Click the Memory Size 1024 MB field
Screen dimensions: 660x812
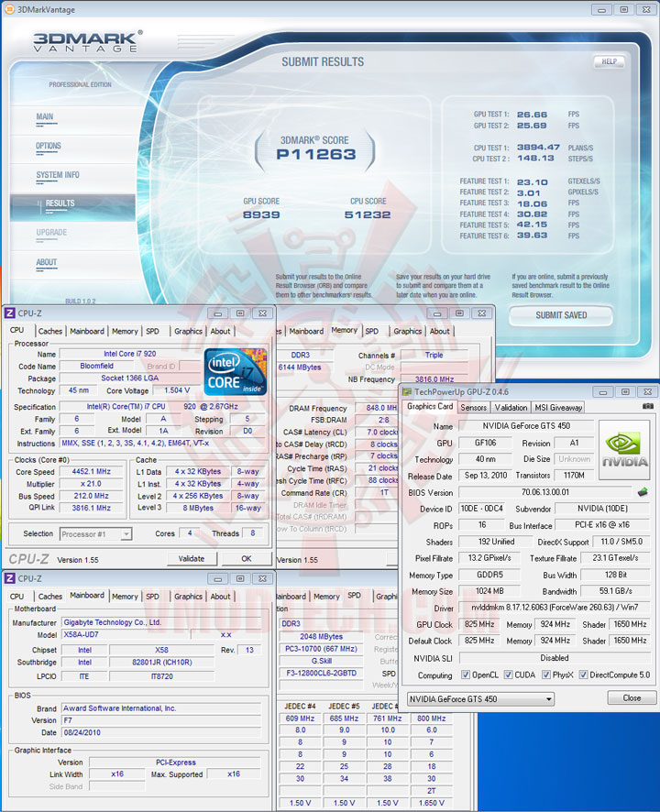(x=489, y=591)
